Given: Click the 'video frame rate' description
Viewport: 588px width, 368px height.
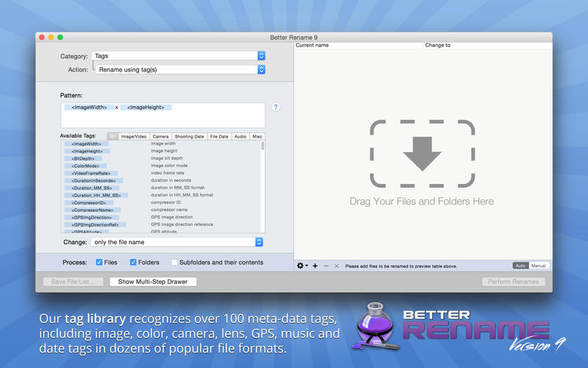Looking at the screenshot, I should coord(168,173).
